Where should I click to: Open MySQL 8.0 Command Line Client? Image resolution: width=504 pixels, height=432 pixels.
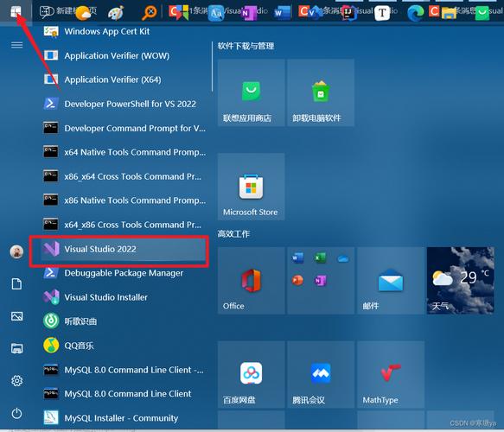124,394
